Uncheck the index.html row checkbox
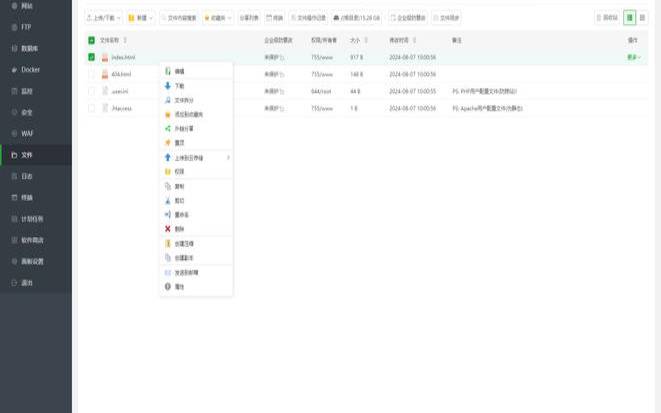 91,57
